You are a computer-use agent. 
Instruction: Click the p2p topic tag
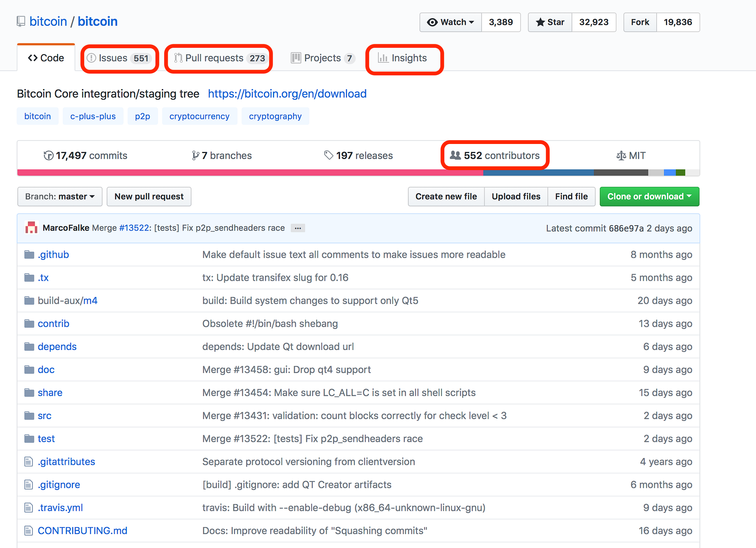click(143, 116)
